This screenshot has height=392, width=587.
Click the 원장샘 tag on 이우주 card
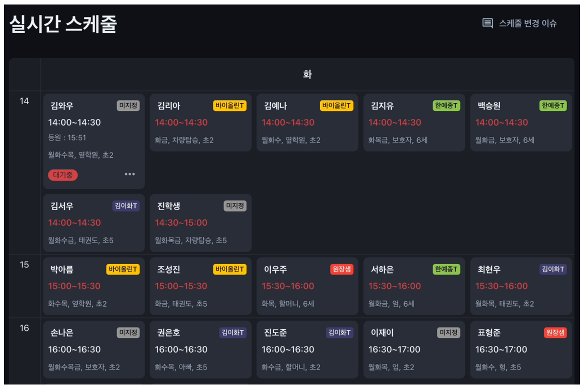coord(342,269)
